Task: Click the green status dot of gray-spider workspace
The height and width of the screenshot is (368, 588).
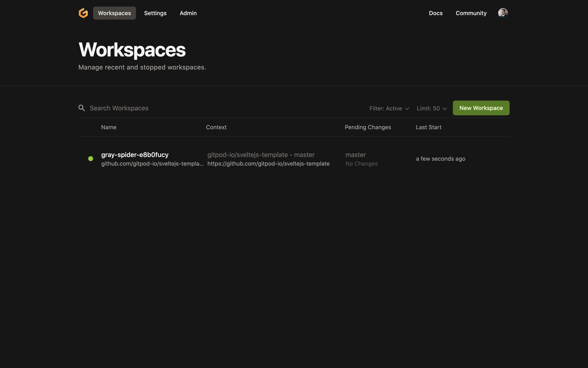Action: point(91,159)
